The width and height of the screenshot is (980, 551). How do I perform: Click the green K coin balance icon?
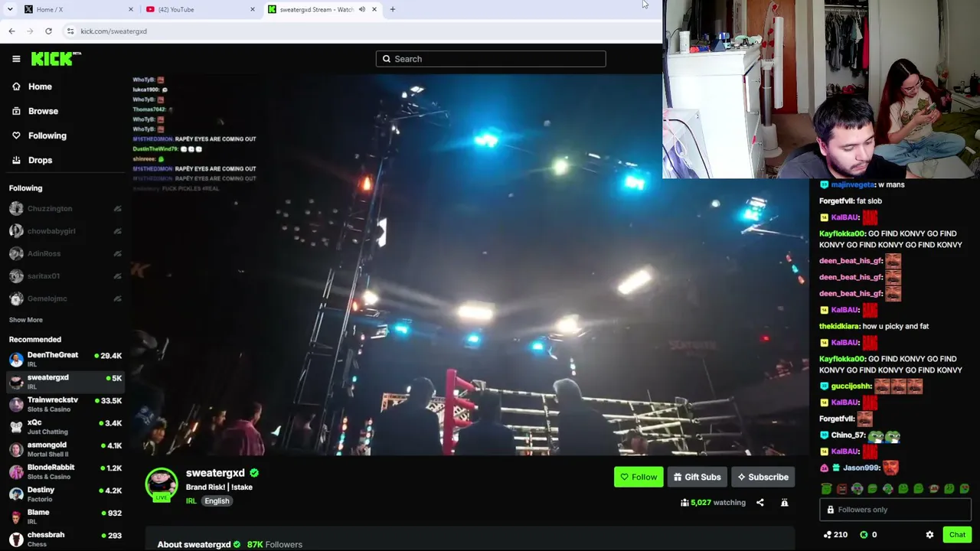(x=864, y=535)
